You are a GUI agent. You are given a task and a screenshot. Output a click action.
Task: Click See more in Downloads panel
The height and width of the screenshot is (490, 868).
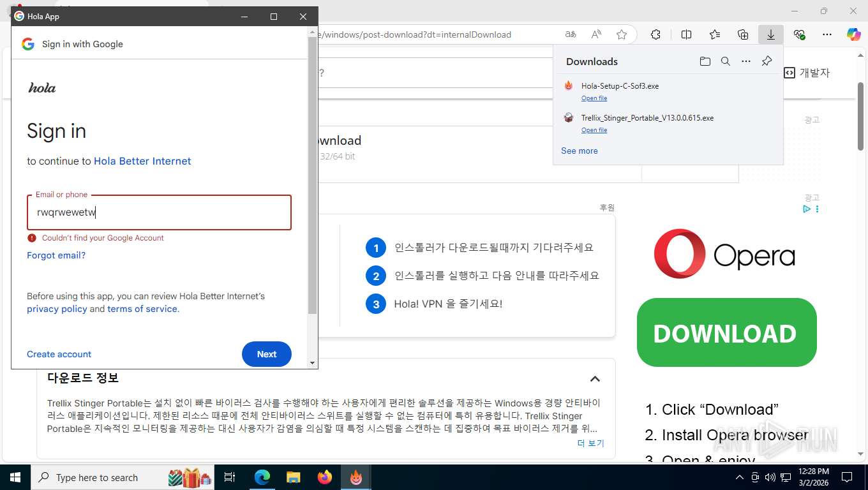pos(580,151)
